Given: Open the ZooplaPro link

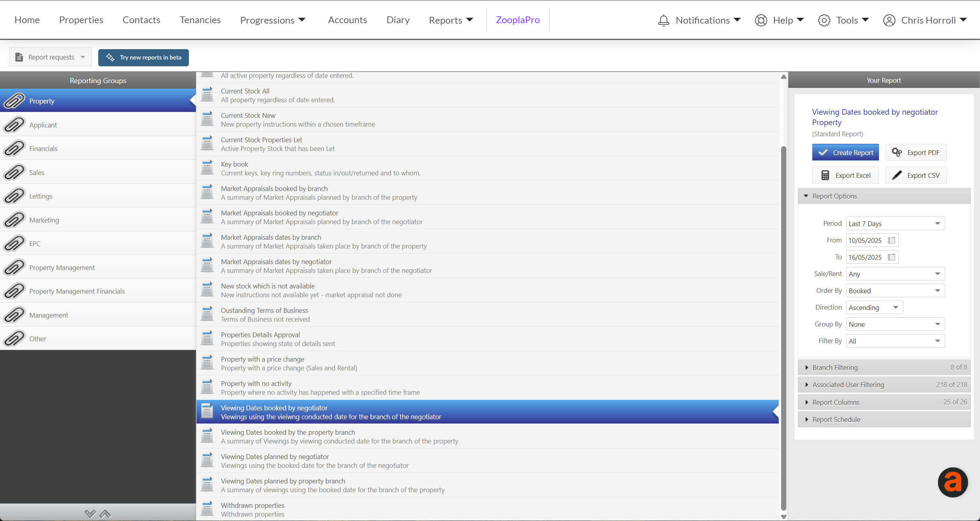Looking at the screenshot, I should pyautogui.click(x=518, y=20).
